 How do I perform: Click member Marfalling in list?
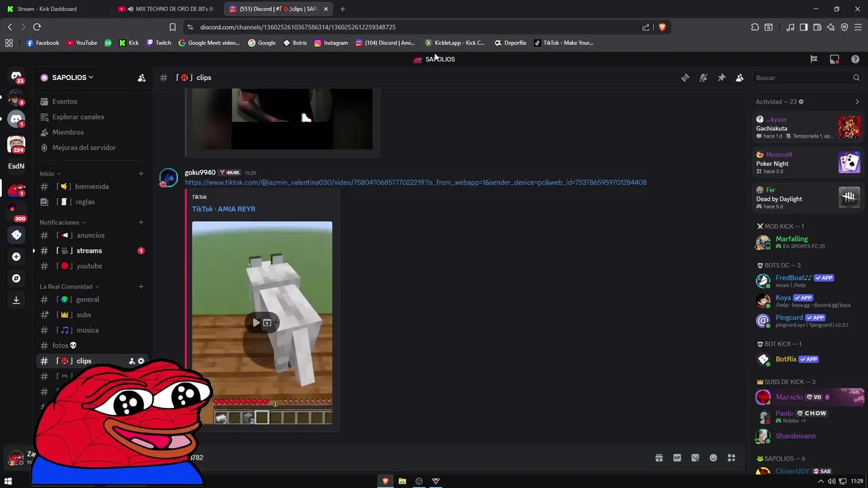pos(808,242)
